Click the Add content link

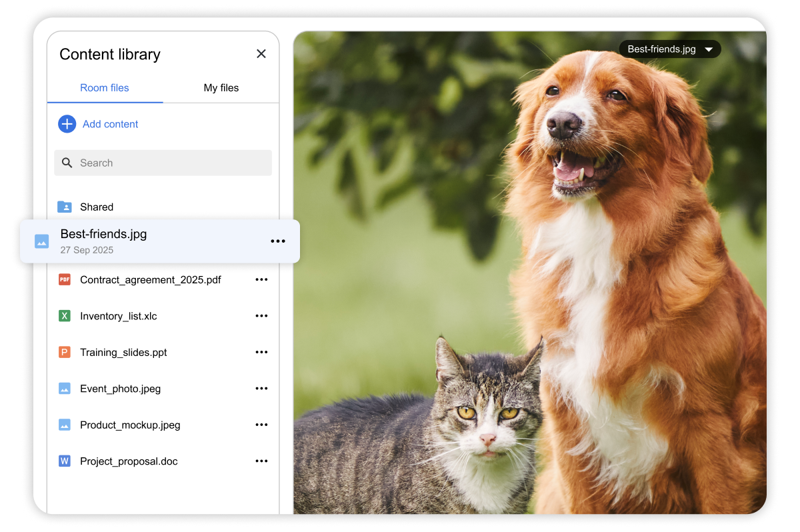(111, 124)
